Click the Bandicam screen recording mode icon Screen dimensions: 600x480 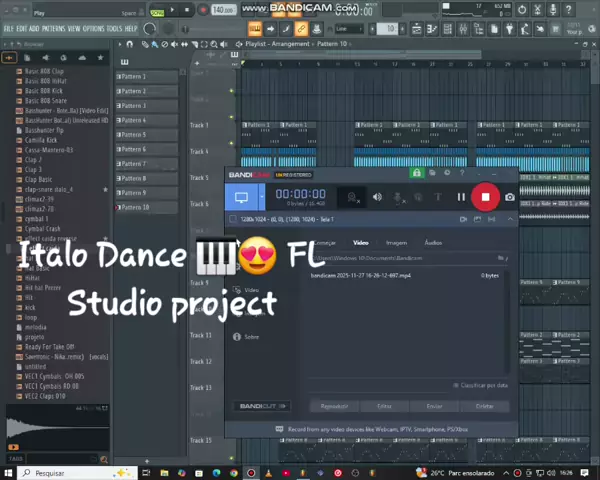point(241,198)
